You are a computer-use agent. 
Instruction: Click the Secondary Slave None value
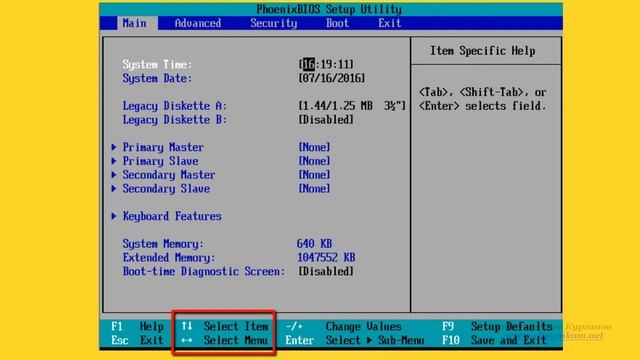point(314,189)
